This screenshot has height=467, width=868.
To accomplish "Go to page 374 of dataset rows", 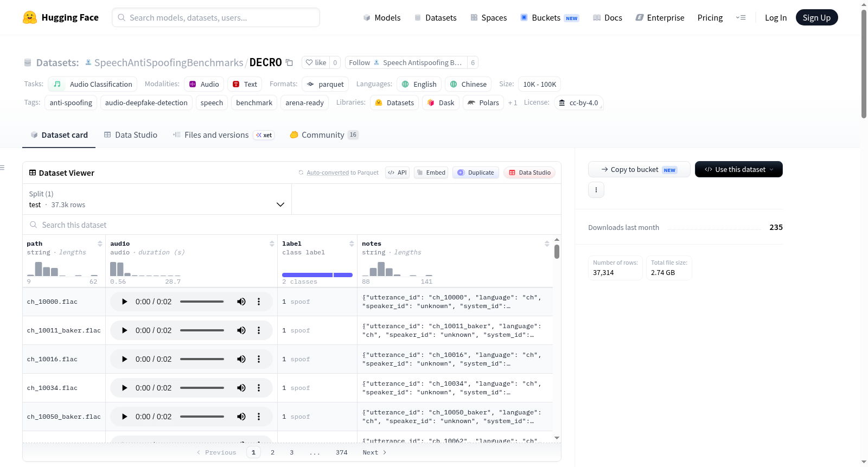I will click(x=342, y=452).
